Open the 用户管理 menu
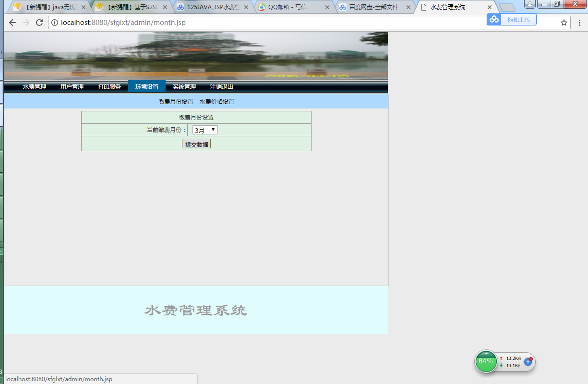The height and width of the screenshot is (384, 588). tap(72, 87)
